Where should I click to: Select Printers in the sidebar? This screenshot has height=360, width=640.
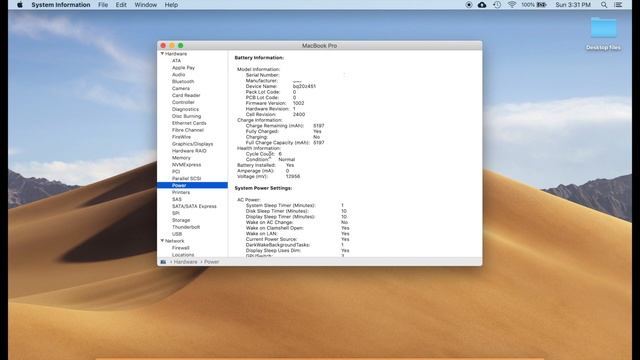(181, 192)
